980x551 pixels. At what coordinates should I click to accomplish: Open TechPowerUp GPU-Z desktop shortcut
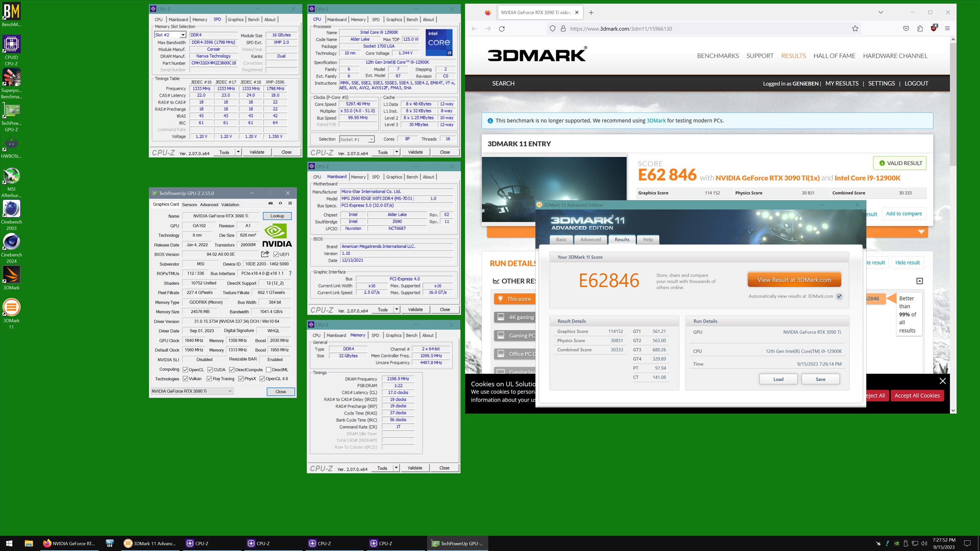tap(11, 117)
